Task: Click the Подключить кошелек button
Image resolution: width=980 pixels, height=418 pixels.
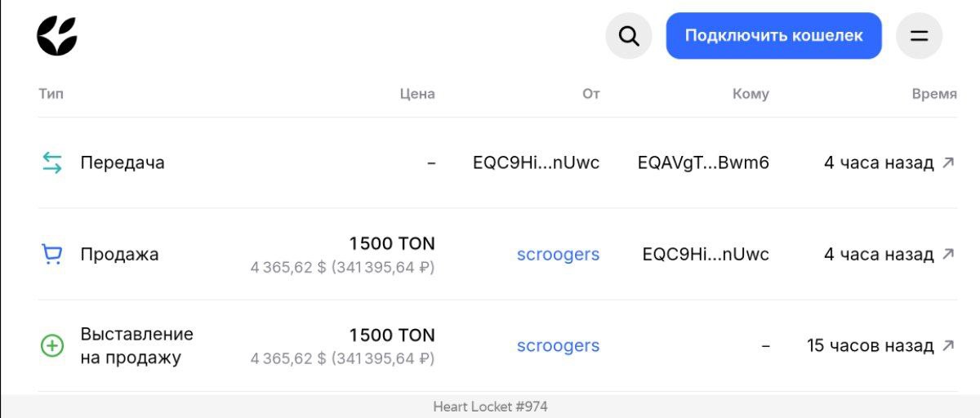Action: point(773,36)
